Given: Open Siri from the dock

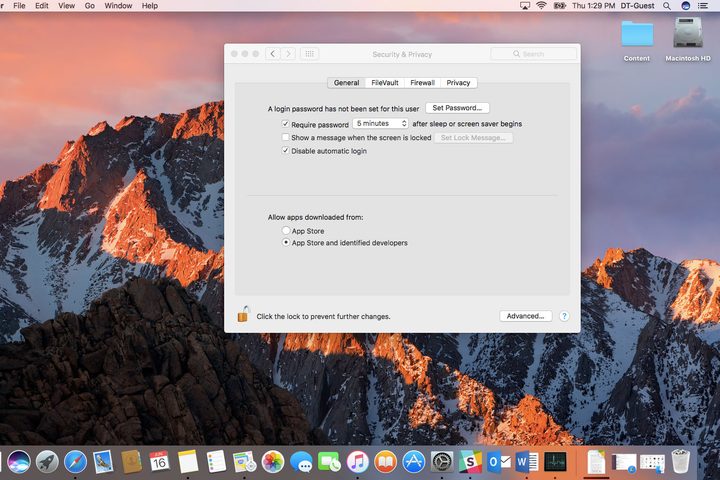Looking at the screenshot, I should pos(19,462).
